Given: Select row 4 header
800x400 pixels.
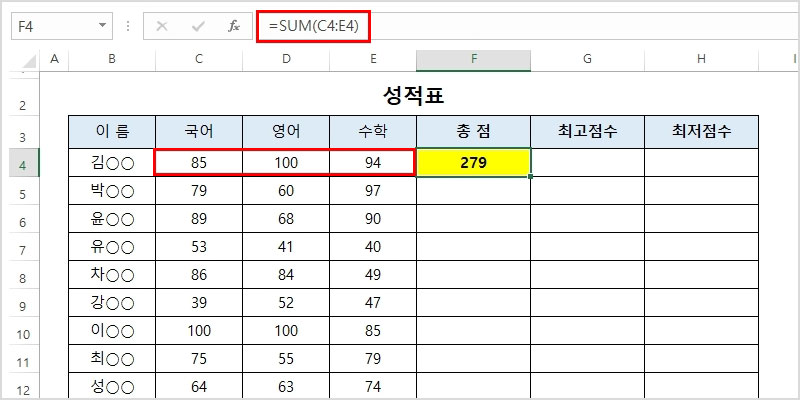Looking at the screenshot, I should [23, 163].
